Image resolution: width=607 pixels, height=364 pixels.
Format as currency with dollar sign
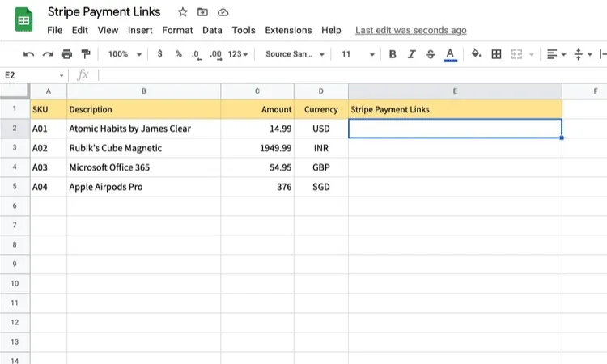point(160,53)
